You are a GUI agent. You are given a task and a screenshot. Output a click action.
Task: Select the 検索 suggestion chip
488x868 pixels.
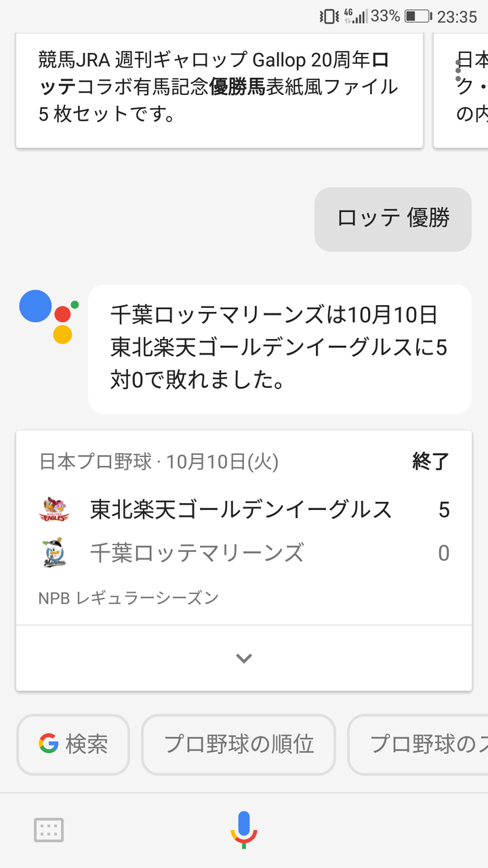coord(73,745)
